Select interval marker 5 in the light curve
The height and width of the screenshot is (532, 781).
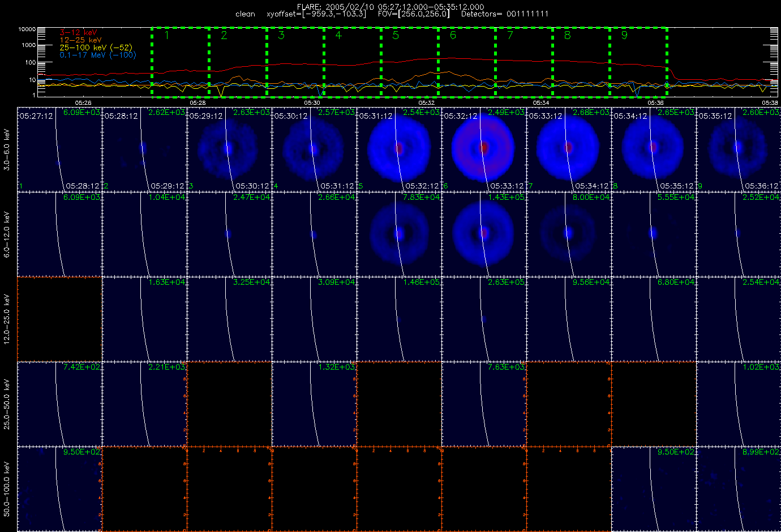(x=396, y=35)
